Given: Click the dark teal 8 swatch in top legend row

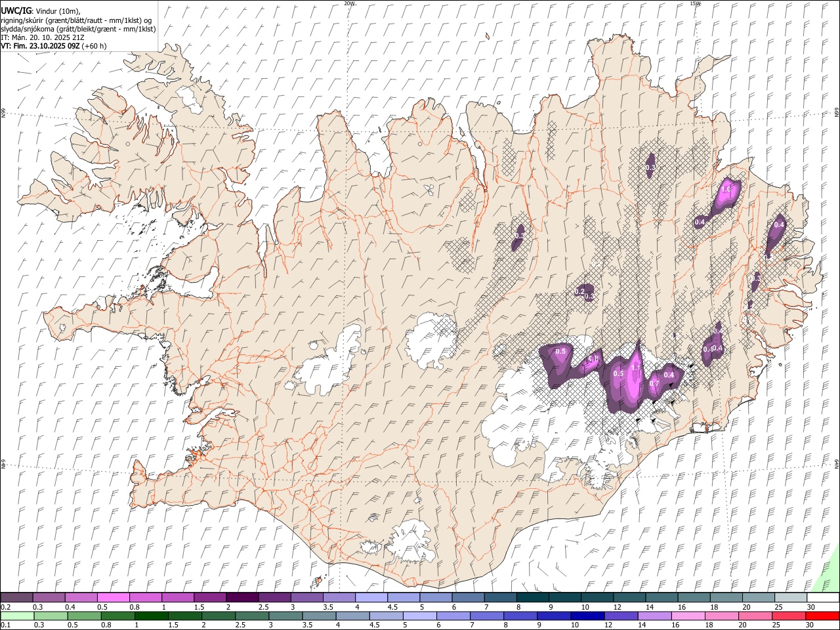Looking at the screenshot, I should (533, 597).
